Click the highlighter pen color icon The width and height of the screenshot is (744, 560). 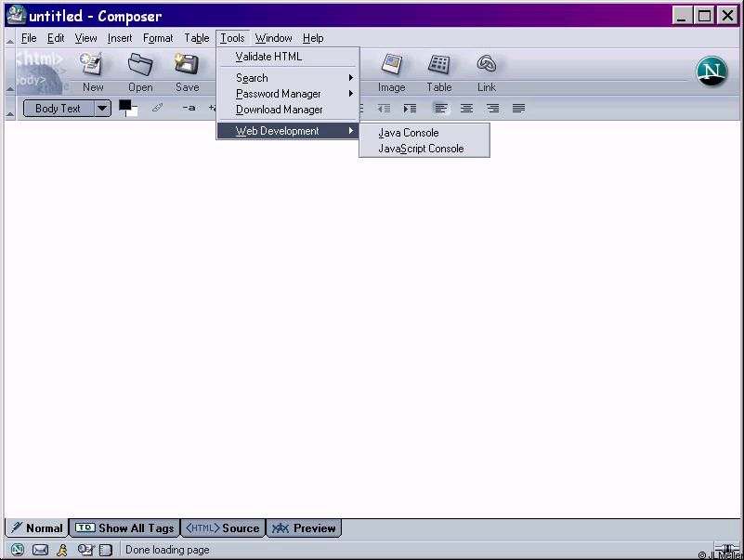[x=158, y=108]
